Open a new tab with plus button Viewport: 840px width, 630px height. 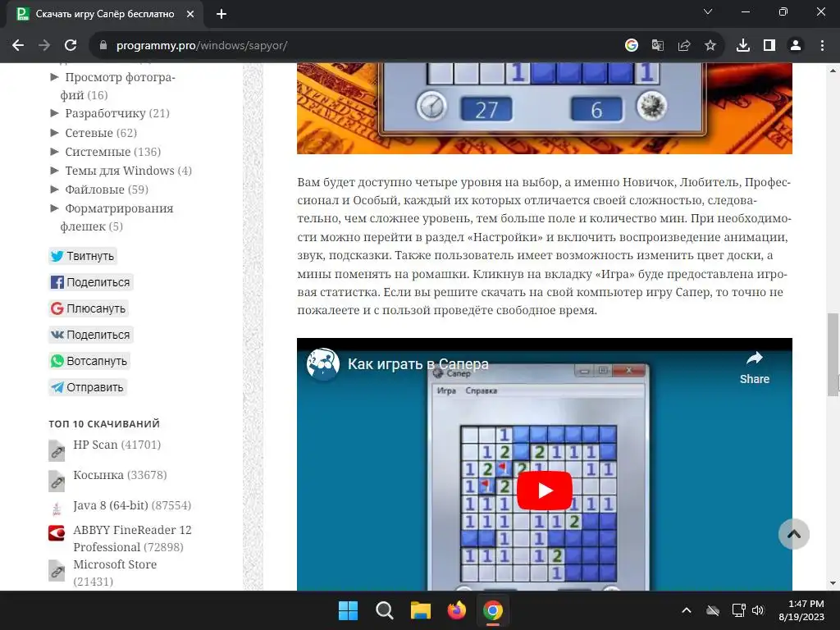click(221, 14)
